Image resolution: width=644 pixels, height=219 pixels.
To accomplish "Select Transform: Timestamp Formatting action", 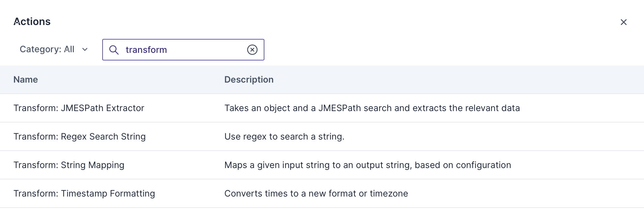I will pos(84,193).
